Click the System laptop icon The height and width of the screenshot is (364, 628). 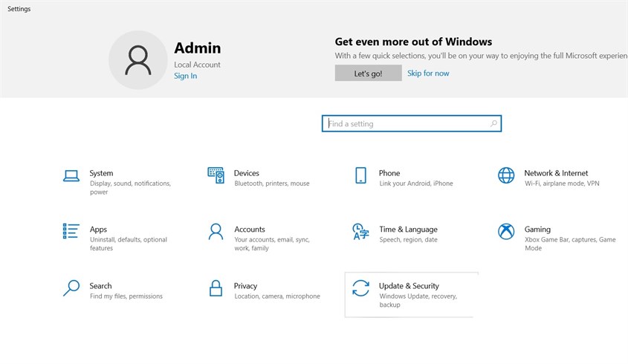(71, 176)
